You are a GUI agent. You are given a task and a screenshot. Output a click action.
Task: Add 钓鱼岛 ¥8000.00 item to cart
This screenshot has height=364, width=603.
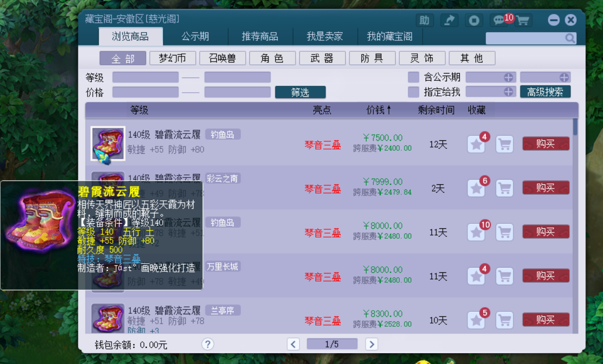504,232
